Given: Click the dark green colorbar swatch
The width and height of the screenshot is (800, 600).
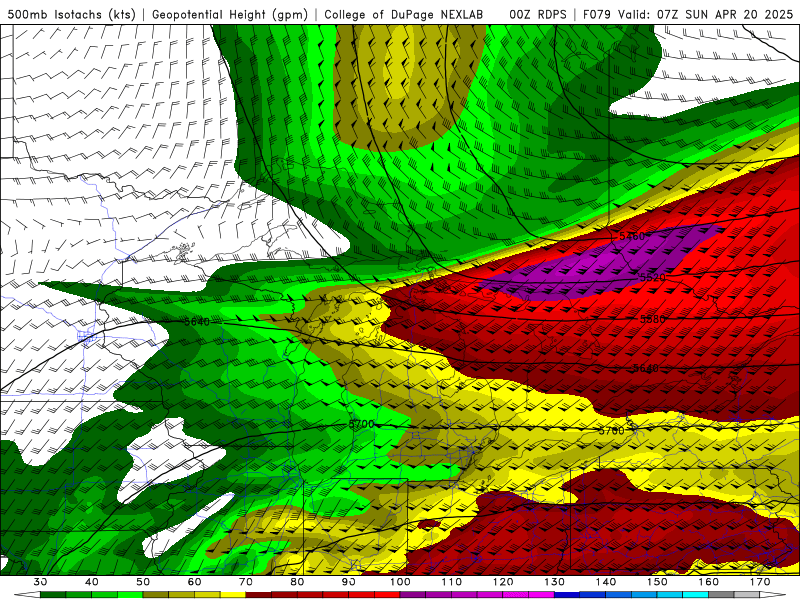Looking at the screenshot, I should click(x=53, y=595).
